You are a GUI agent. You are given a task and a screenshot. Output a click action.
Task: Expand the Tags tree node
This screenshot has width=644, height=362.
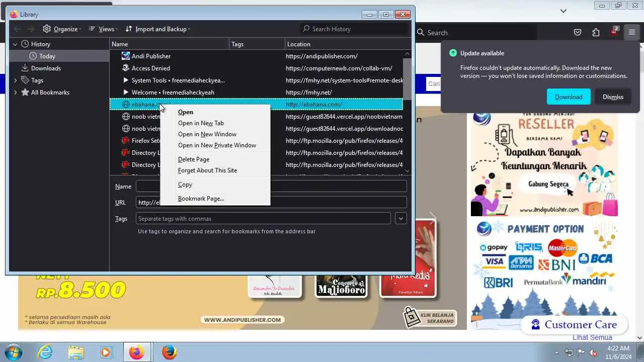tap(15, 80)
